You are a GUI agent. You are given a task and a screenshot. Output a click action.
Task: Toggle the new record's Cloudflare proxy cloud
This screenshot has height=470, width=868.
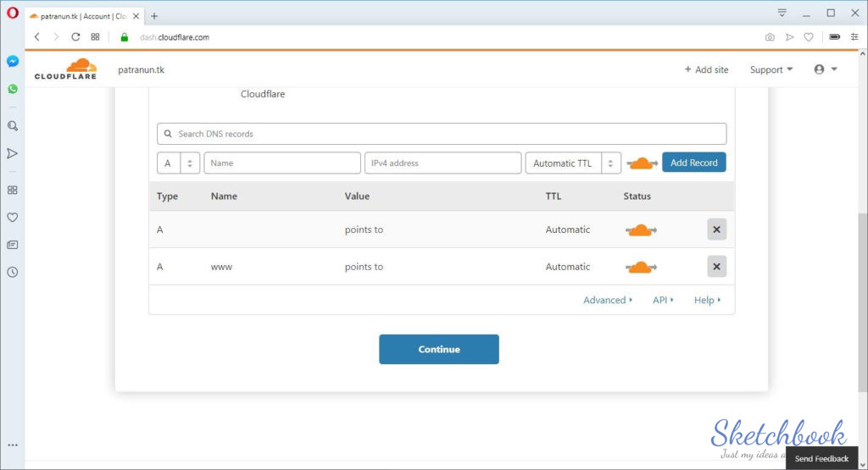click(x=642, y=163)
